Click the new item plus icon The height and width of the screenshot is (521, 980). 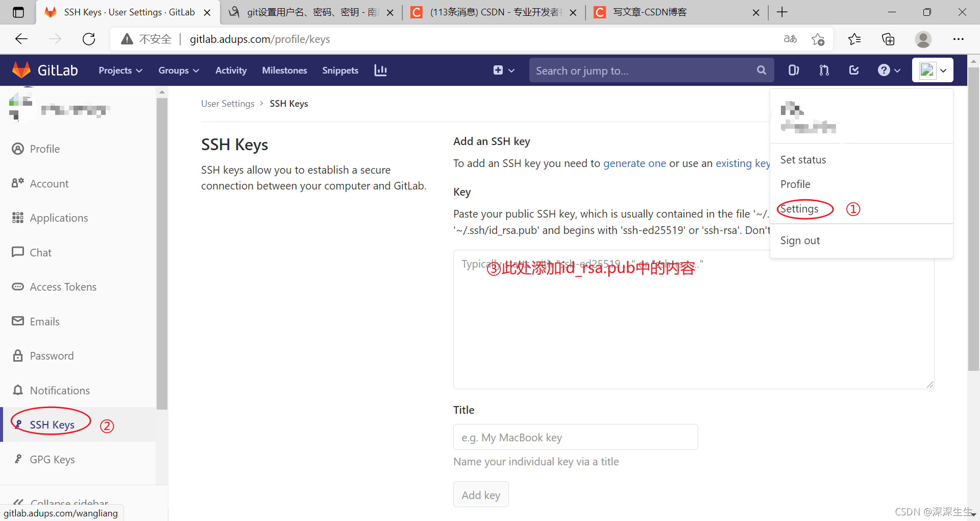pos(498,70)
